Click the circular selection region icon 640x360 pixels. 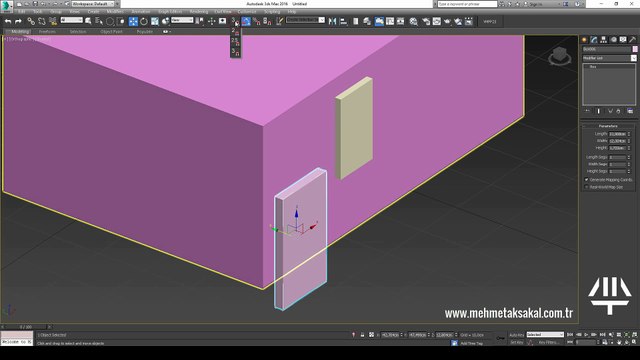(110, 21)
